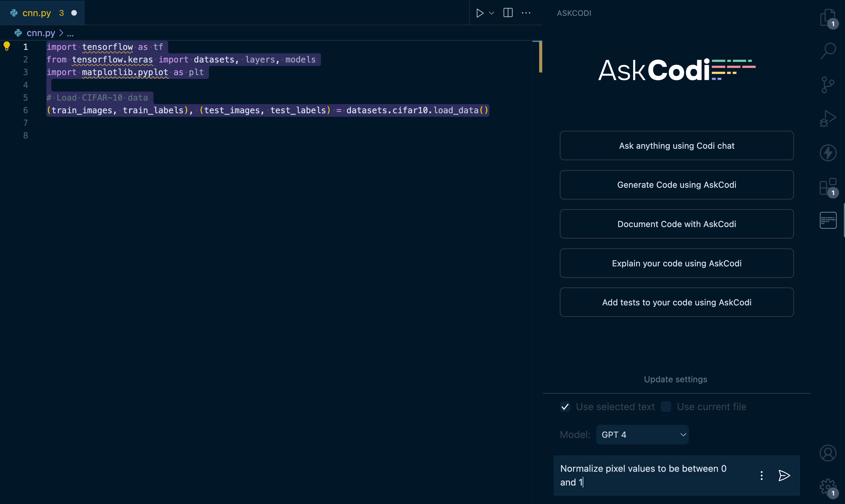The image size is (845, 504).
Task: Click the Python icon in breadcrumb
Action: click(18, 33)
